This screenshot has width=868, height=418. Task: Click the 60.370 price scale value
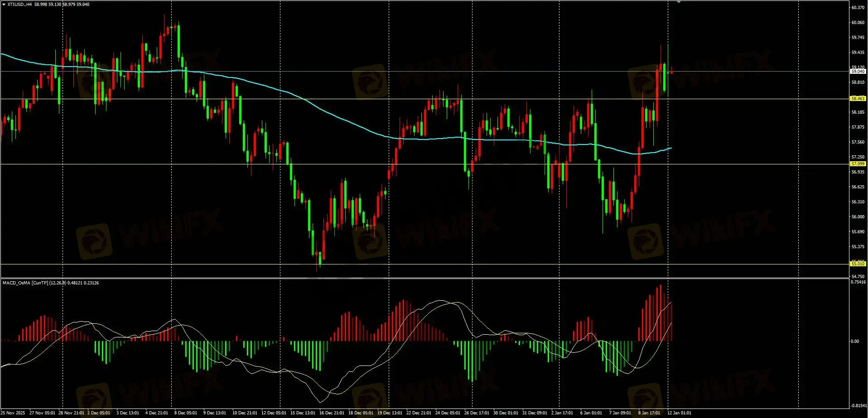coord(858,8)
